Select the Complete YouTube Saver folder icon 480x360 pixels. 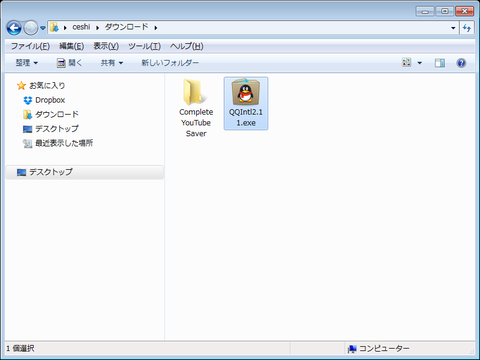pos(196,92)
